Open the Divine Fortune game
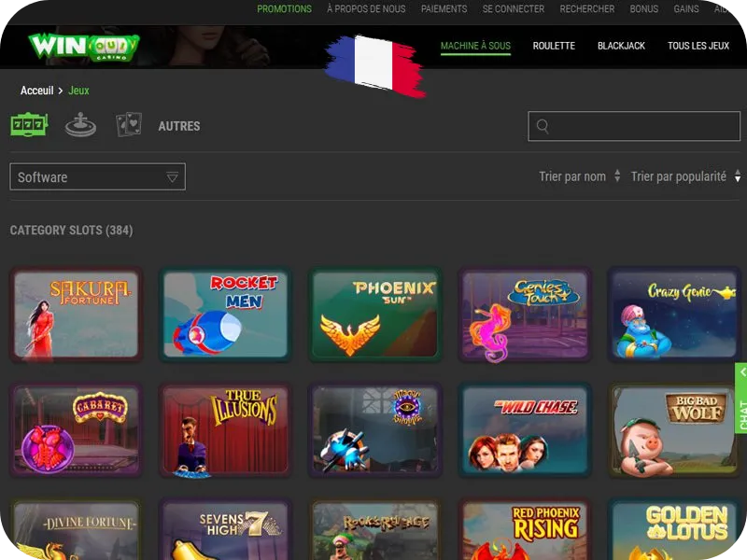This screenshot has height=560, width=747. point(77,529)
